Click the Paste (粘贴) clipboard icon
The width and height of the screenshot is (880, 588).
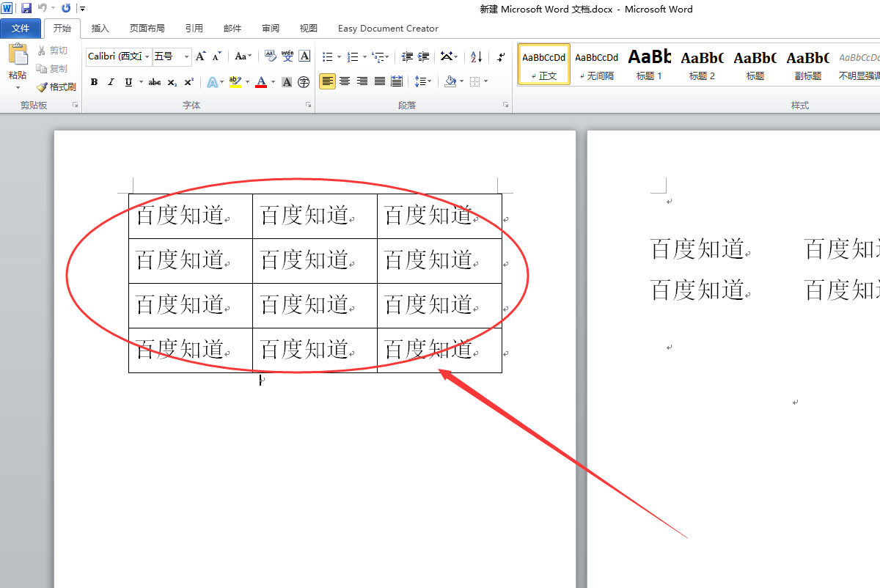pos(18,54)
